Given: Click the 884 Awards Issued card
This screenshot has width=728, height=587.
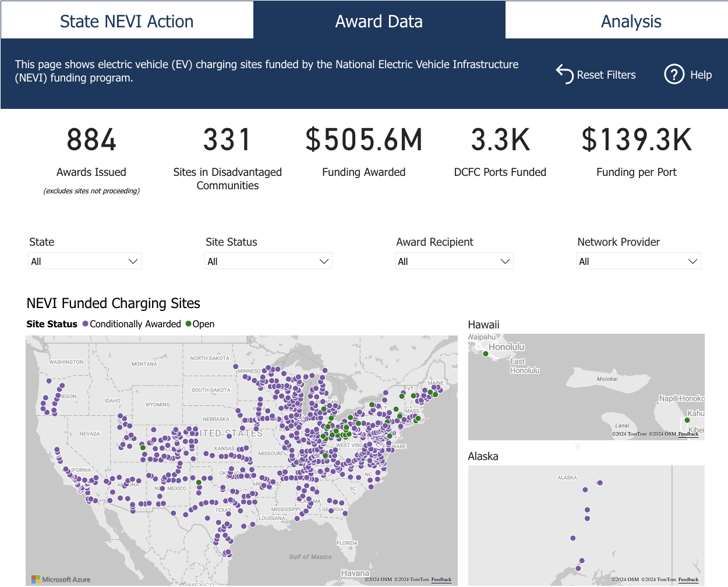Looking at the screenshot, I should click(91, 153).
